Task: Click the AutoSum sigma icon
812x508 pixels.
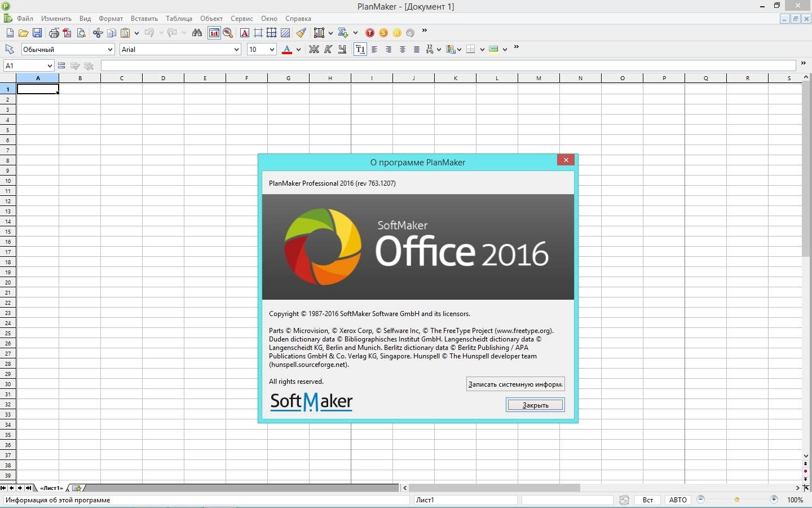Action: click(343, 33)
